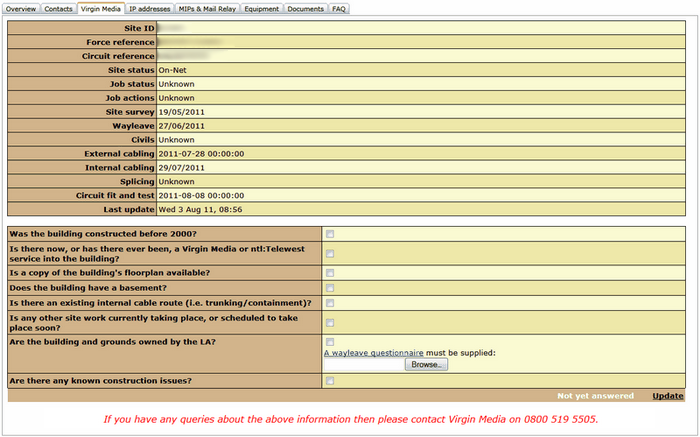Click the 'Not yet answered' status text
Viewport: 700px width, 437px height.
click(596, 396)
